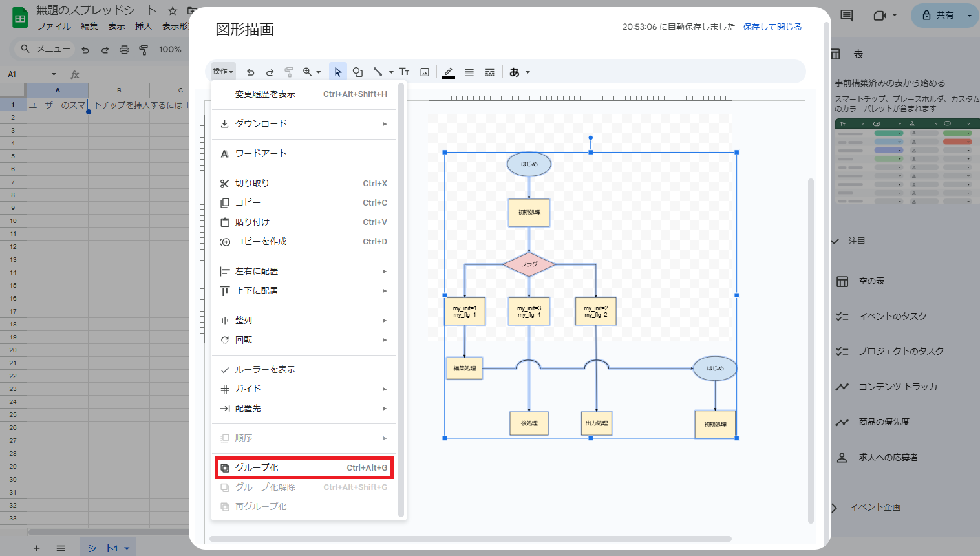The height and width of the screenshot is (556, 980).
Task: Open the line color pencil swatch
Action: (x=449, y=72)
